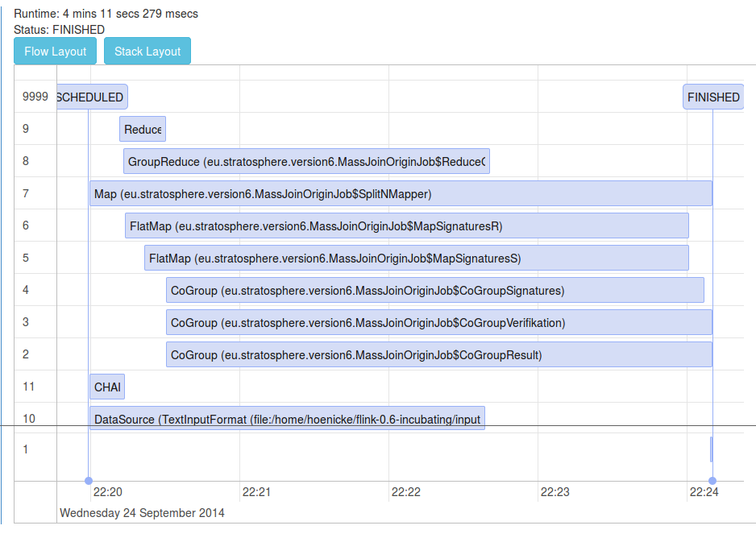756x538 pixels.
Task: Click the dot below the FINISHED line
Action: tap(712, 481)
